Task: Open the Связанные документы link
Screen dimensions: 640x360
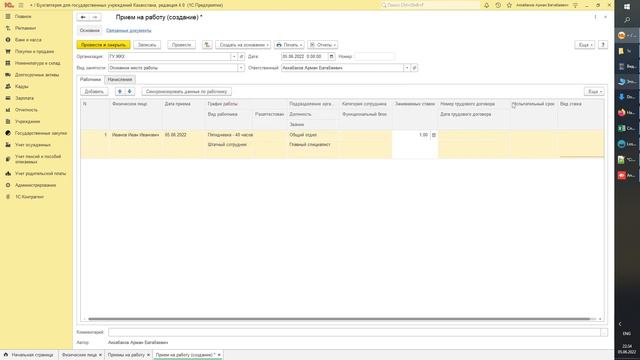Action: coord(129,31)
